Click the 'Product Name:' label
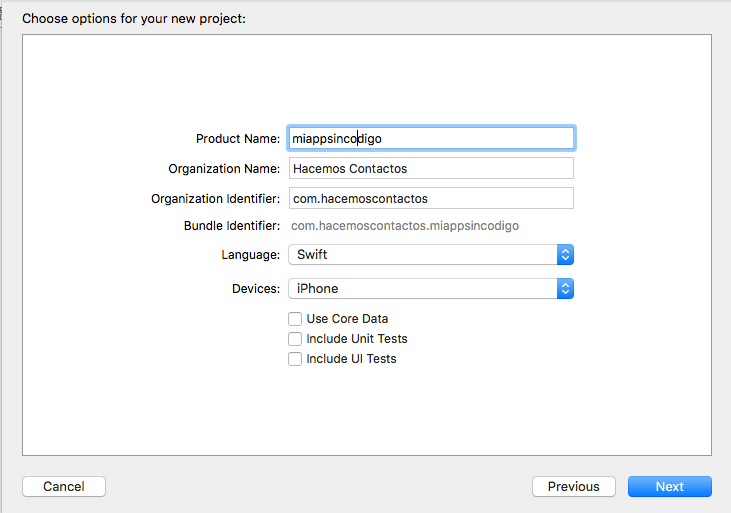This screenshot has width=731, height=513. pos(238,139)
